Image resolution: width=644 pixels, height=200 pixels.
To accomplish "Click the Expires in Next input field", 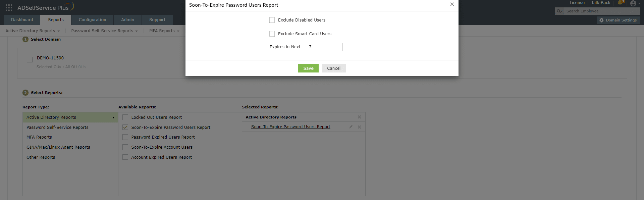I will (324, 47).
